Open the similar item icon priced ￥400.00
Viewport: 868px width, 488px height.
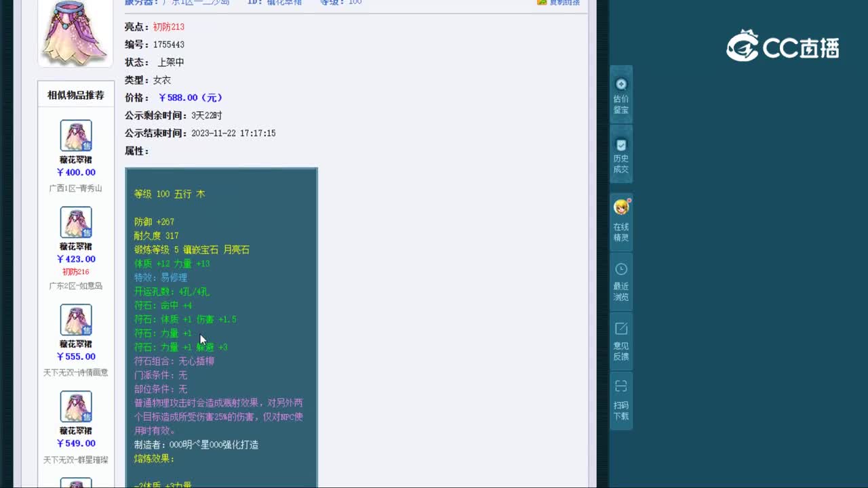[76, 136]
